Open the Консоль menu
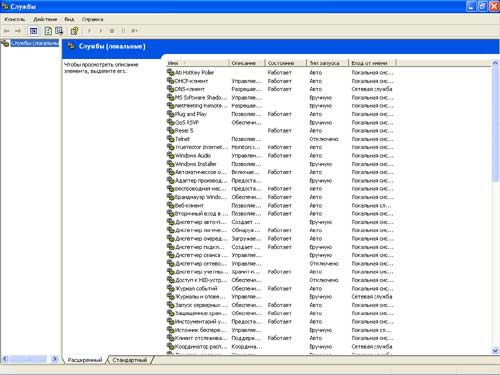 point(15,19)
